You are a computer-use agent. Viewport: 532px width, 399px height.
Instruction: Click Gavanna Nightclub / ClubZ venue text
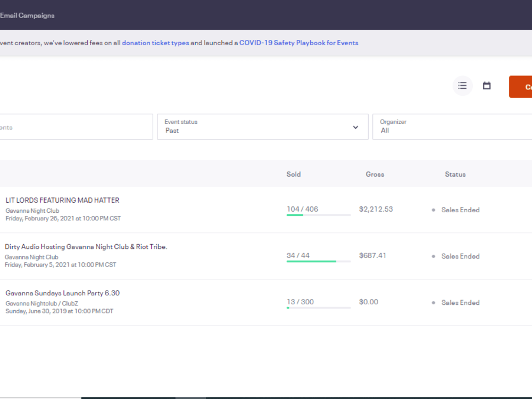click(x=41, y=303)
